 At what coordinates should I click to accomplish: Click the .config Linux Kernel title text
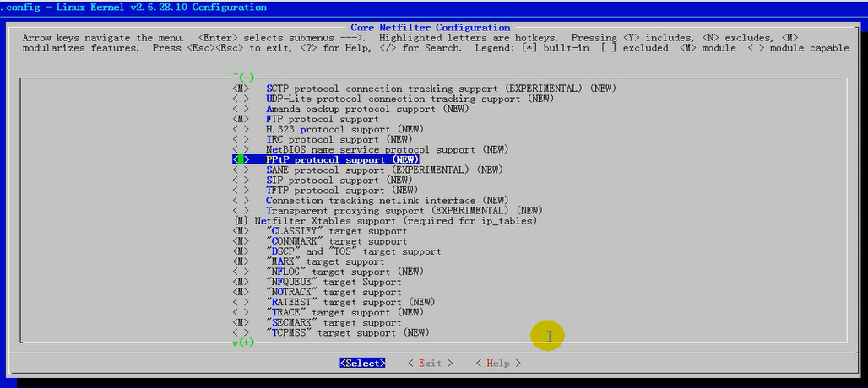(133, 8)
